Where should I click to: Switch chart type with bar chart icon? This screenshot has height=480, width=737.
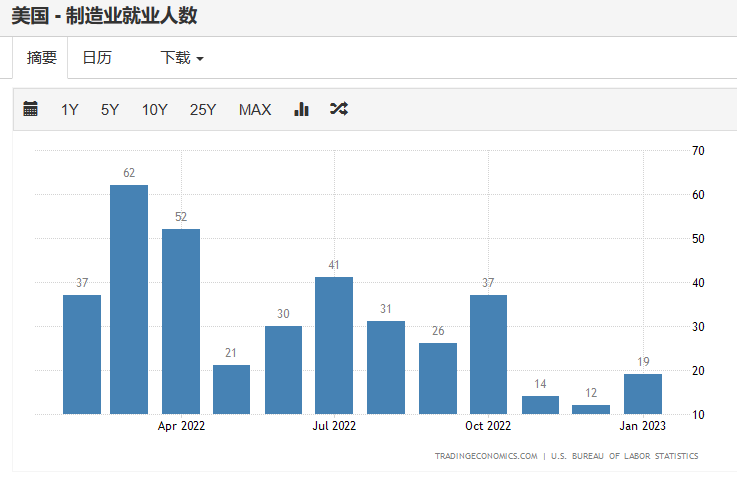coord(301,109)
